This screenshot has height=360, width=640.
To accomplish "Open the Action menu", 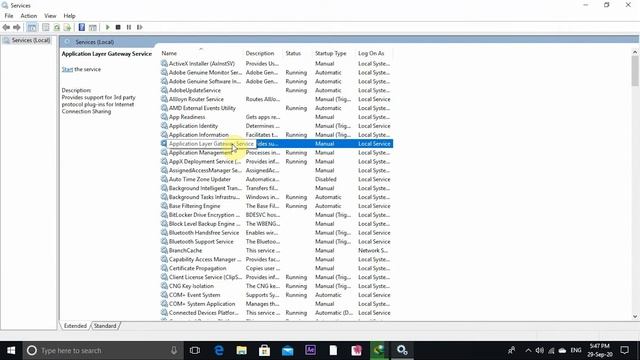I will point(29,16).
